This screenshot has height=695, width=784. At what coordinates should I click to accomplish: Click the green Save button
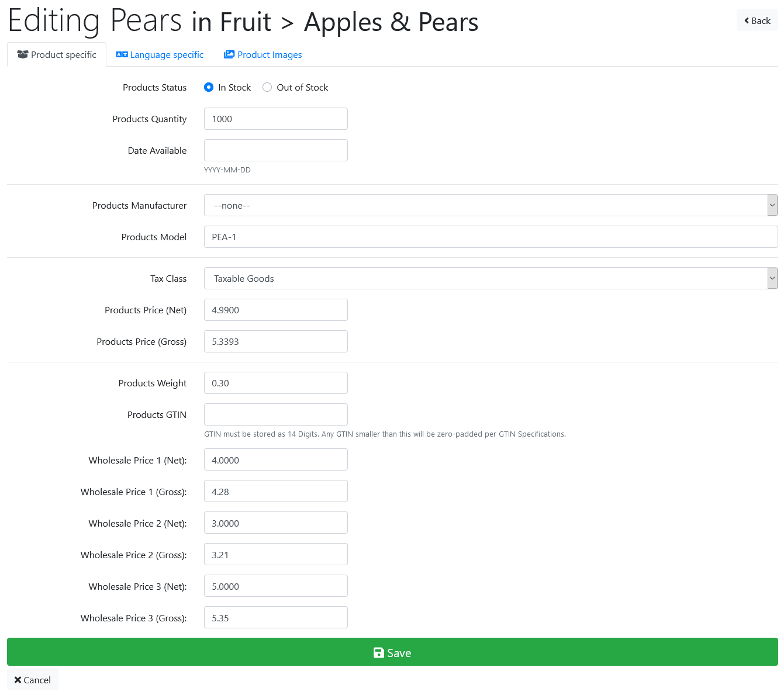(392, 652)
